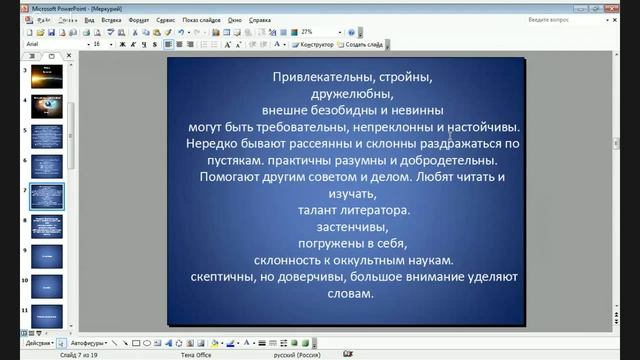Close the slides thumbnail pane
The width and height of the screenshot is (640, 360).
coord(69,56)
